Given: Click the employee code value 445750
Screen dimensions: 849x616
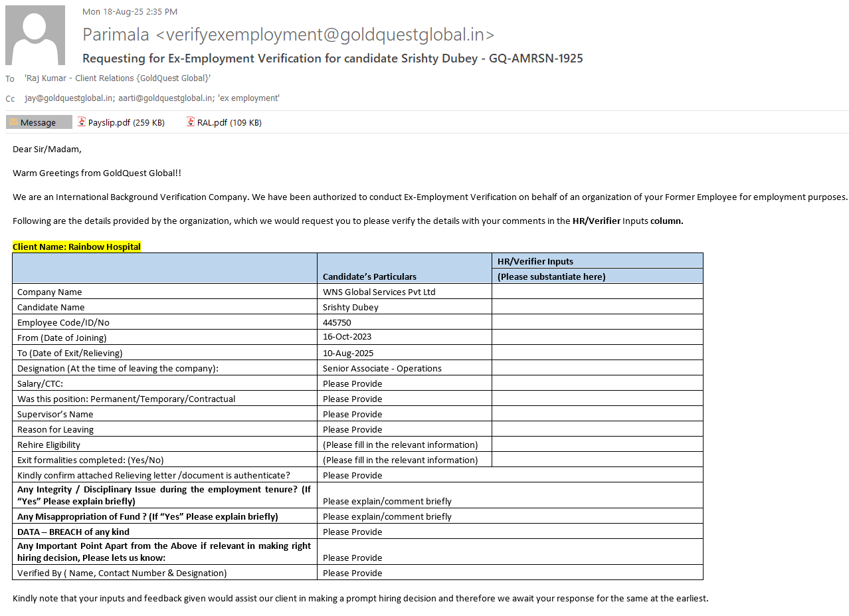Looking at the screenshot, I should click(337, 322).
